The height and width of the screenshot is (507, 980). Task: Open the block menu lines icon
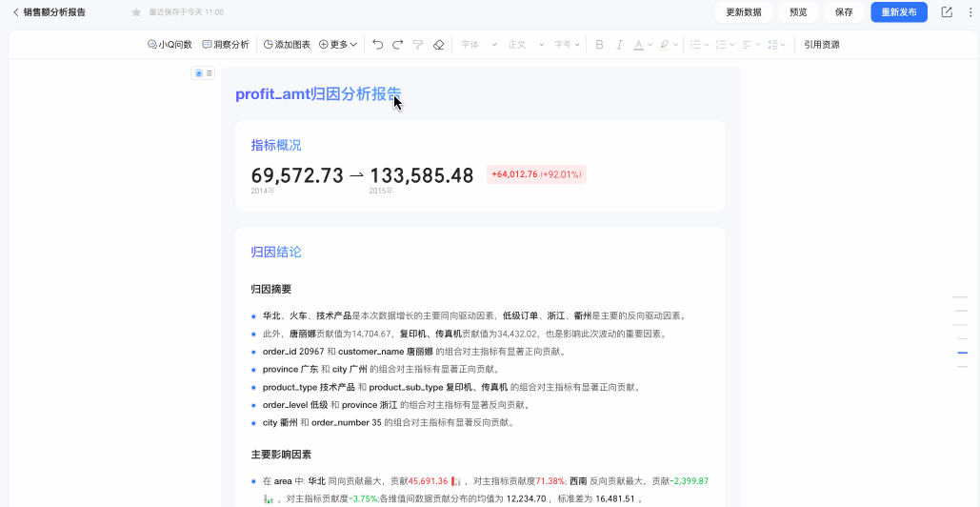pyautogui.click(x=210, y=73)
